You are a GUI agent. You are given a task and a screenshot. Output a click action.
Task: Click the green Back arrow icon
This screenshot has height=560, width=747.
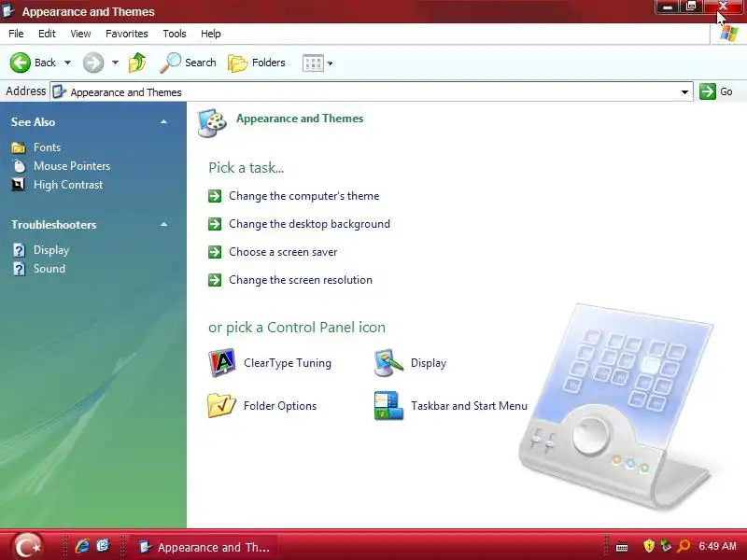(21, 63)
